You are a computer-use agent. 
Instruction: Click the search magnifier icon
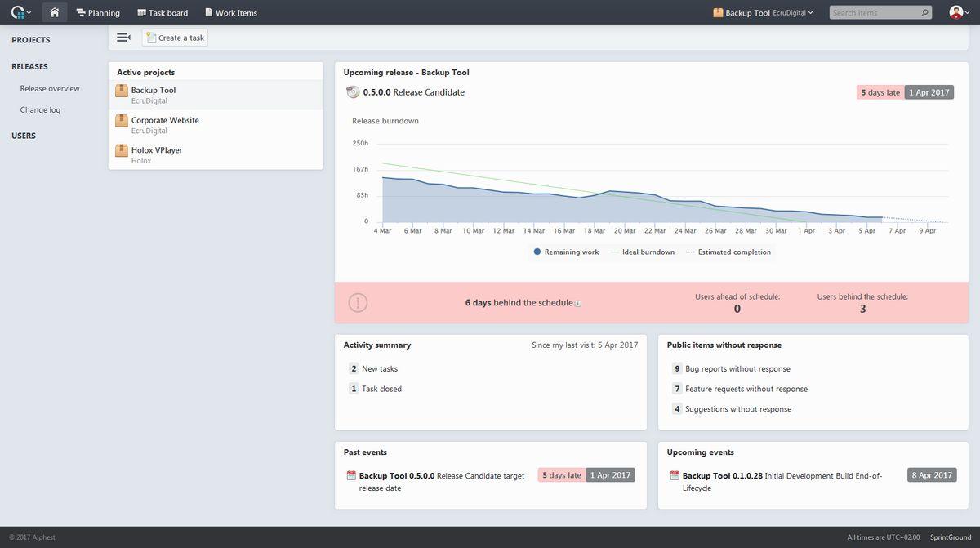pyautogui.click(x=924, y=13)
